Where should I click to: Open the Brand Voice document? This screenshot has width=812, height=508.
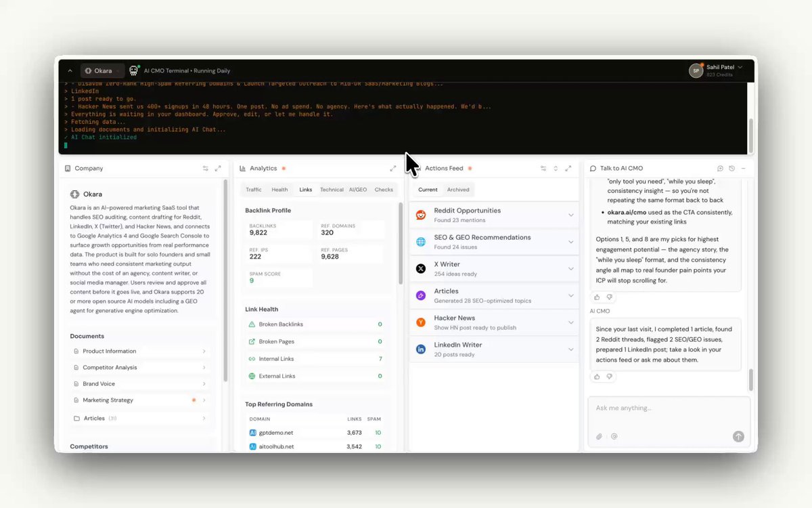pos(140,383)
